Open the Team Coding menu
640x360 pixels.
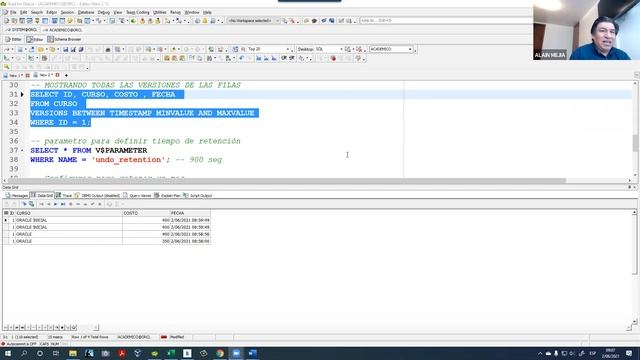tap(138, 12)
